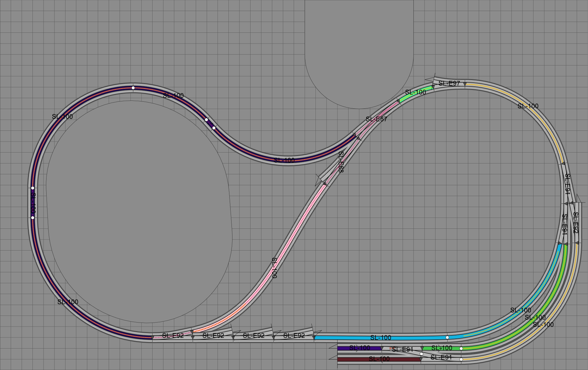Select the vertical SL-E91 turnout below SL-E94
Viewport: 588px width, 370px height.
[564, 224]
